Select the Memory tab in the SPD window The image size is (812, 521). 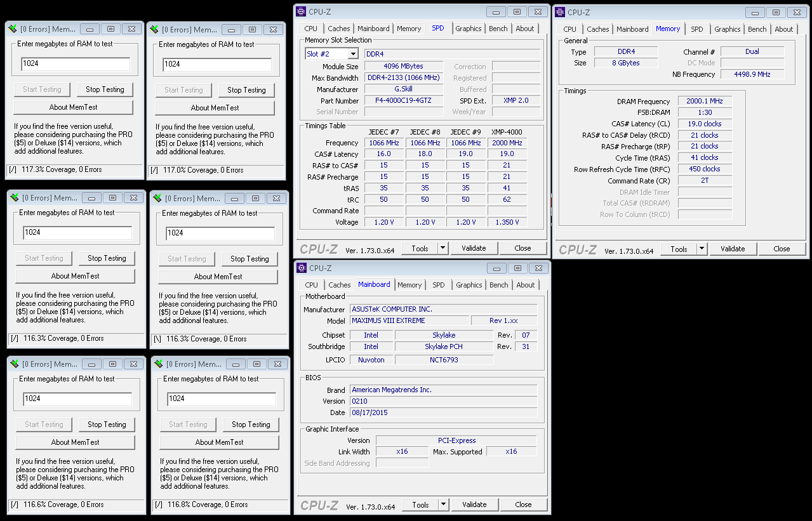pyautogui.click(x=409, y=29)
